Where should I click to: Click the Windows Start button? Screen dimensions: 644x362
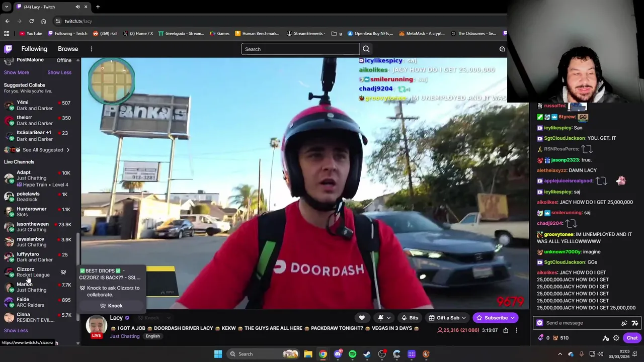218,354
